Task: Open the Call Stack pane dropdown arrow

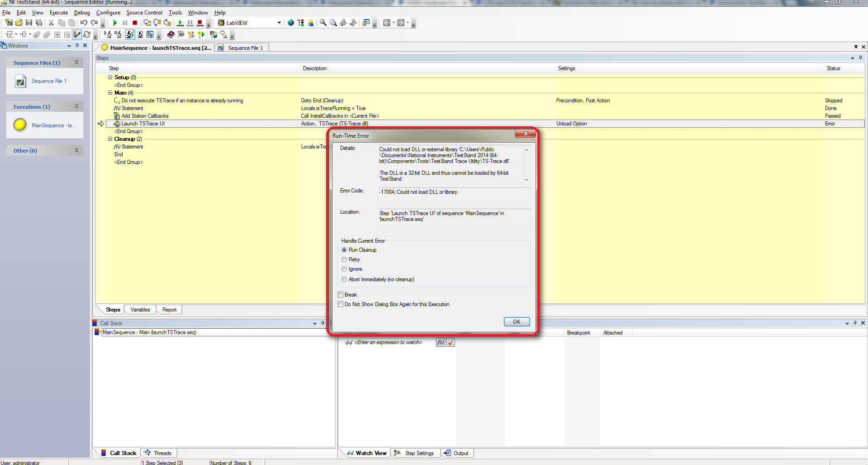Action: pyautogui.click(x=315, y=323)
